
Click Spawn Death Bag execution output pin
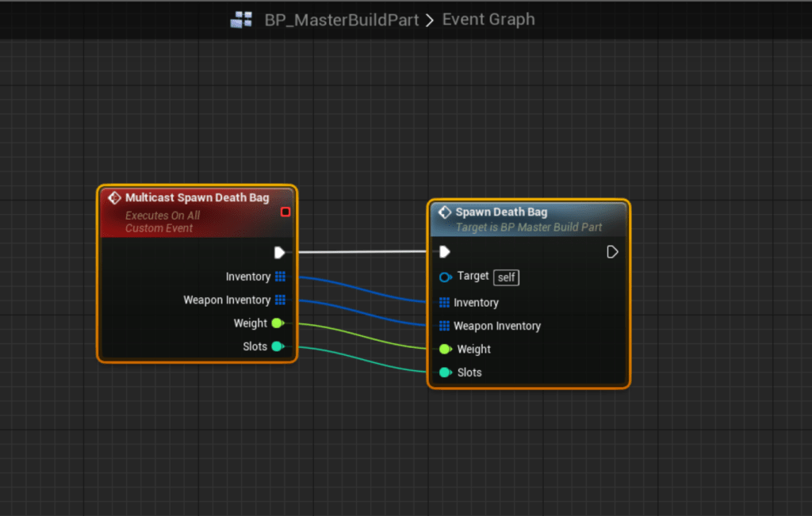point(612,252)
